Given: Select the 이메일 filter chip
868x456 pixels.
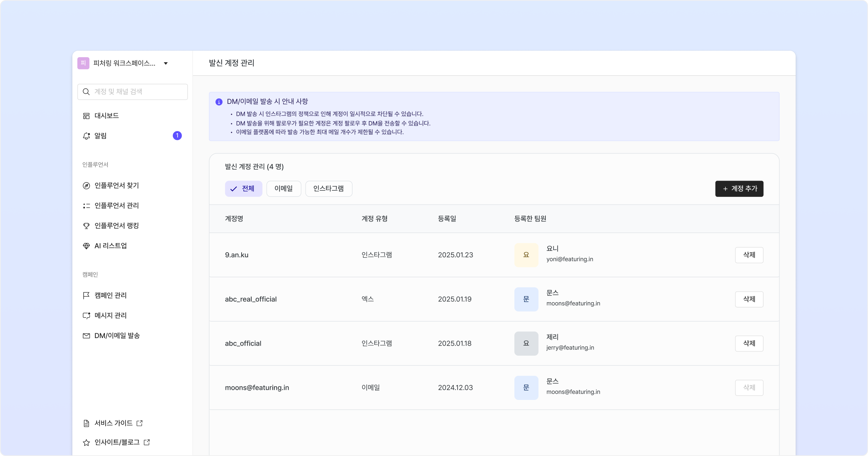Looking at the screenshot, I should [284, 189].
